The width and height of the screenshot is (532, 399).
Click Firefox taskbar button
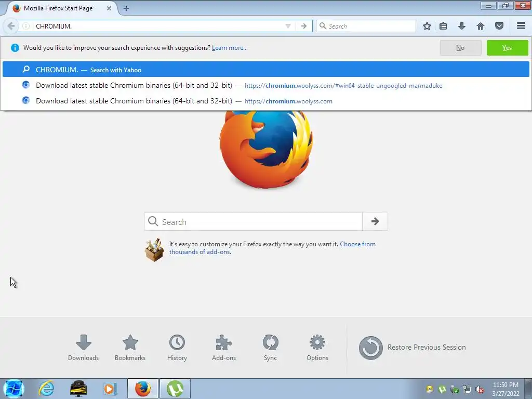coord(143,389)
